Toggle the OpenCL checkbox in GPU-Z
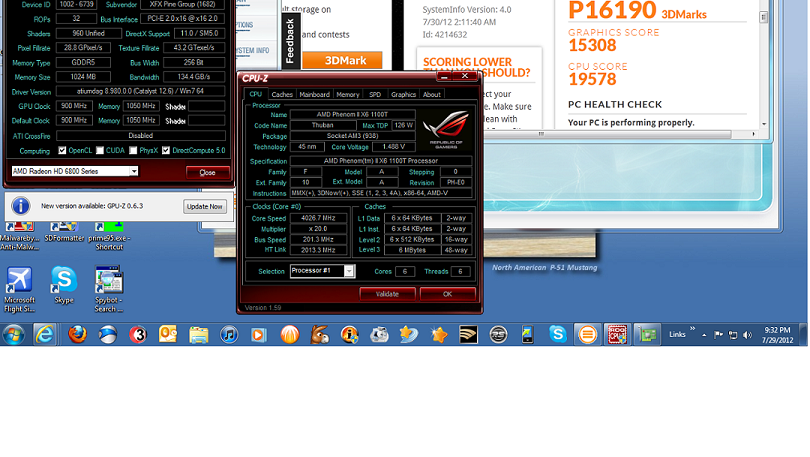810x457 pixels. click(63, 150)
